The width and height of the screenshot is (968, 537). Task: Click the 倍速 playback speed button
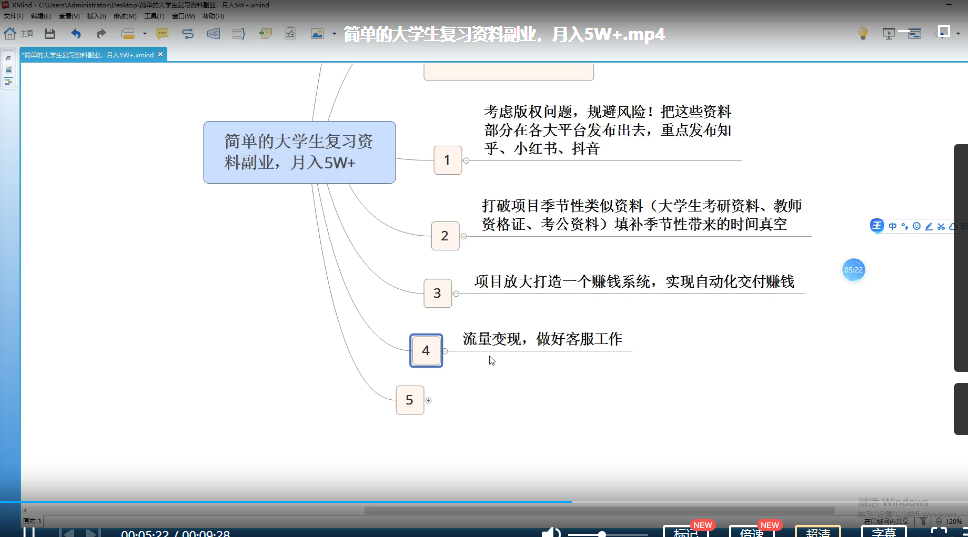(751, 532)
